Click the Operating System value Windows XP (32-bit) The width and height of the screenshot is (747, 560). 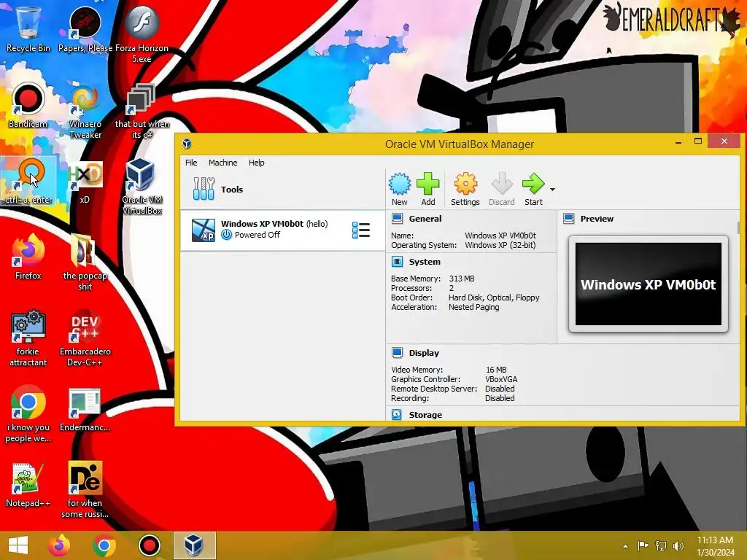tap(500, 245)
